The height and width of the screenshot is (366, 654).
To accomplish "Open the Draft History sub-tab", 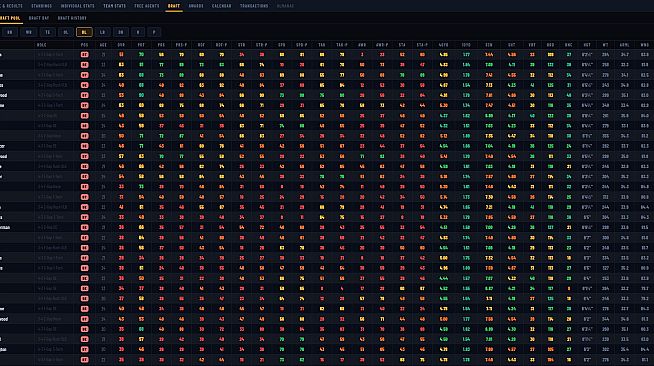I will [x=72, y=18].
